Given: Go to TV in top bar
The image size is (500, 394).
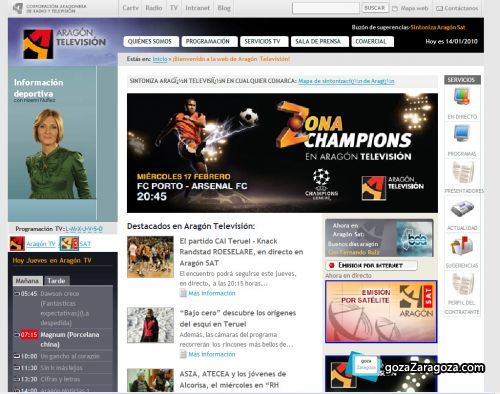Looking at the screenshot, I should pos(174,8).
